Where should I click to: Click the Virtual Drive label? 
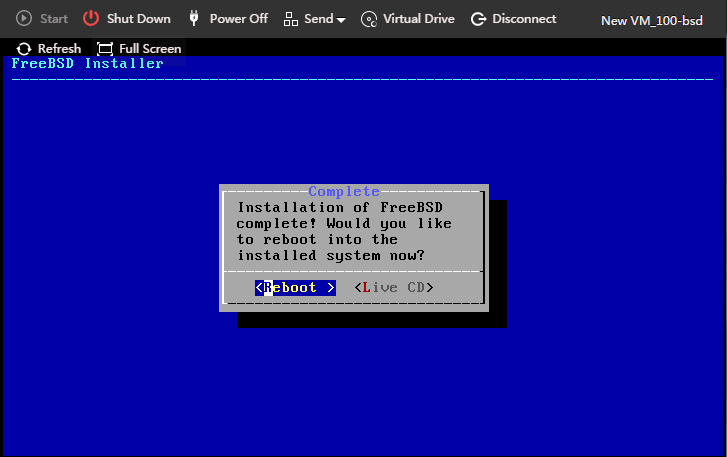click(419, 19)
